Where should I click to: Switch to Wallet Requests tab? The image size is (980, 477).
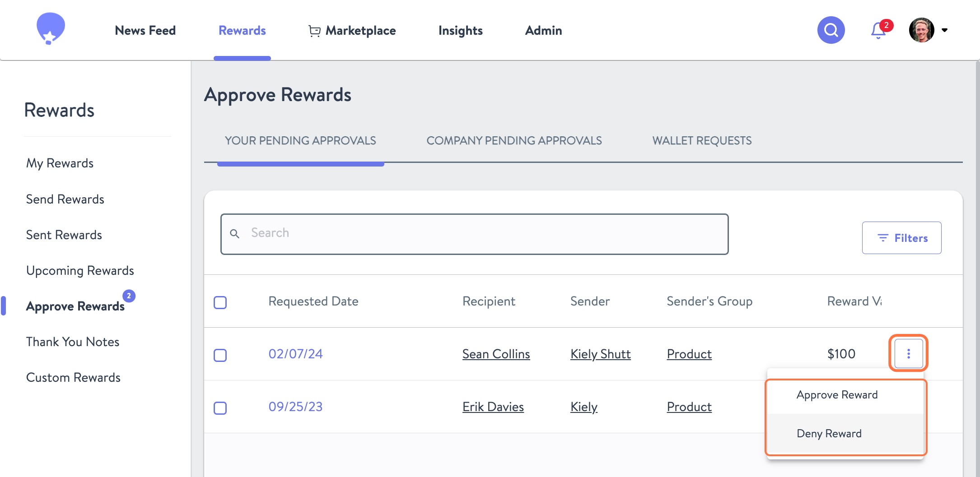pyautogui.click(x=701, y=140)
